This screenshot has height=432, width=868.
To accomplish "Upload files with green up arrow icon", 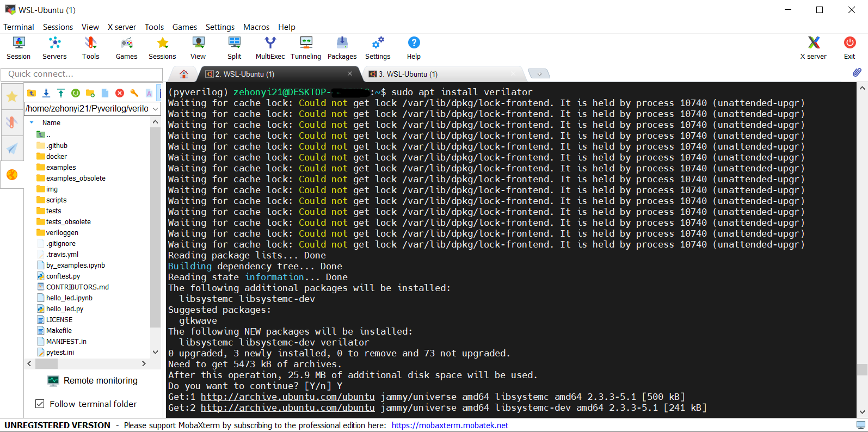I will coord(61,93).
